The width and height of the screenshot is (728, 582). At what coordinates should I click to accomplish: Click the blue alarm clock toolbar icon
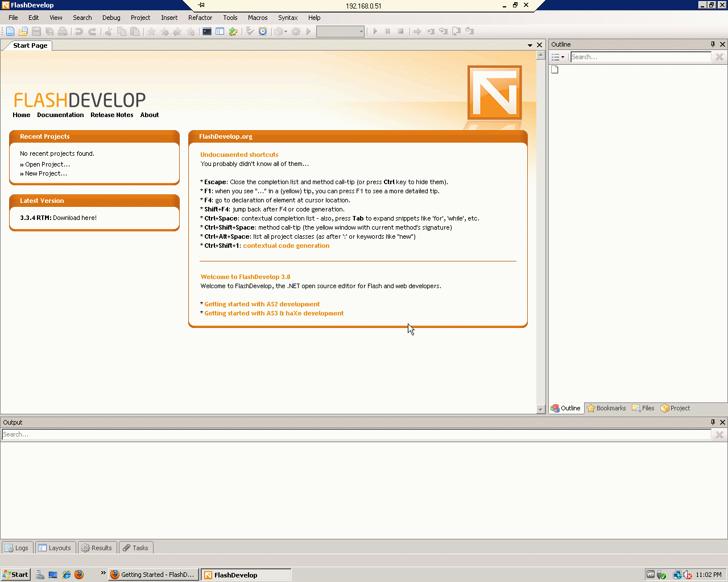coord(263,31)
